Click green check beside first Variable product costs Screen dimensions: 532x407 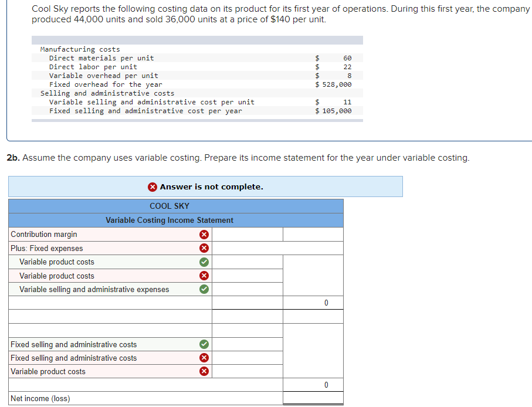204,262
